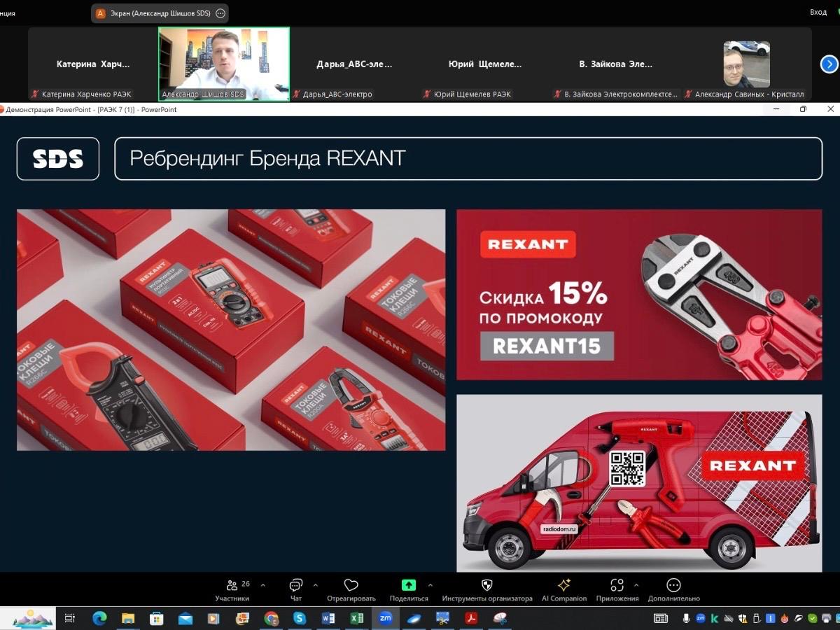
Task: Click the REXANT15 promo code banner
Action: 639,295
